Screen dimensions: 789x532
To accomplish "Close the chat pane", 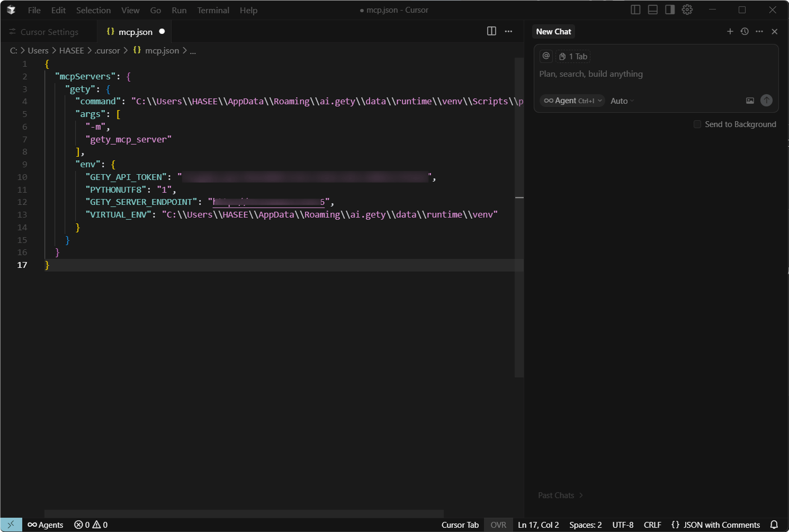I will [x=775, y=31].
